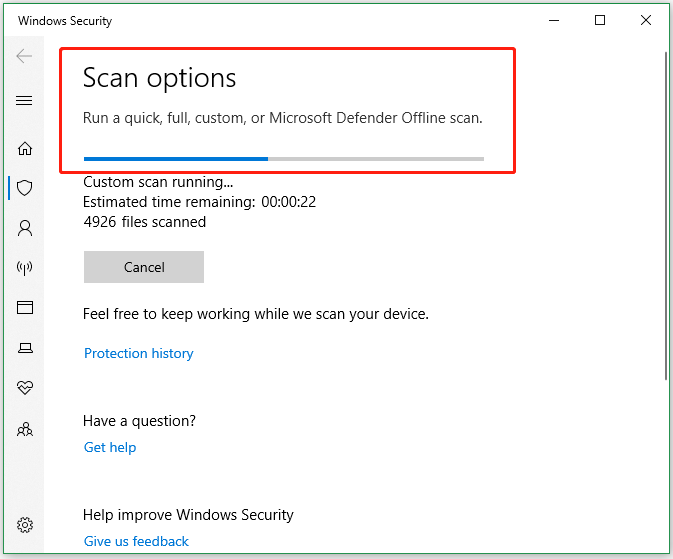Screen dimensions: 673x559
Task: Click 'Have a question?' heading
Action: (139, 421)
